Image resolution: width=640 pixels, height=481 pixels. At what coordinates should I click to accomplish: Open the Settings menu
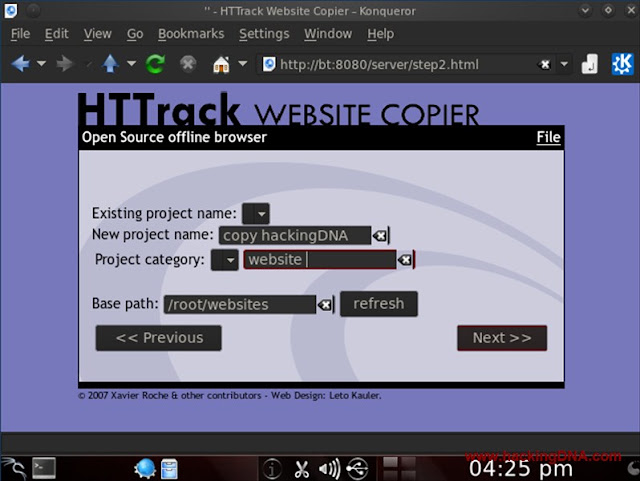pos(264,33)
